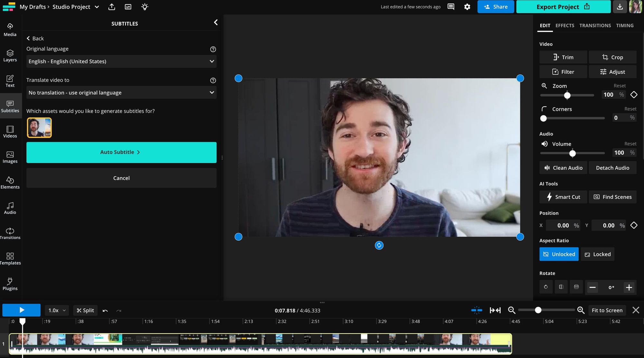Click the Detach Audio button
This screenshot has height=358, width=644.
612,168
